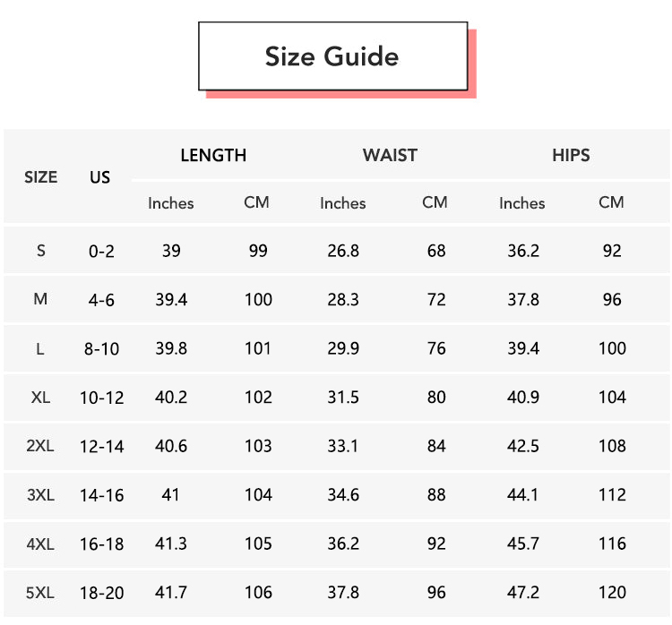Image resolution: width=672 pixels, height=625 pixels.
Task: Click the 26.8 waist inches value
Action: coord(343,251)
